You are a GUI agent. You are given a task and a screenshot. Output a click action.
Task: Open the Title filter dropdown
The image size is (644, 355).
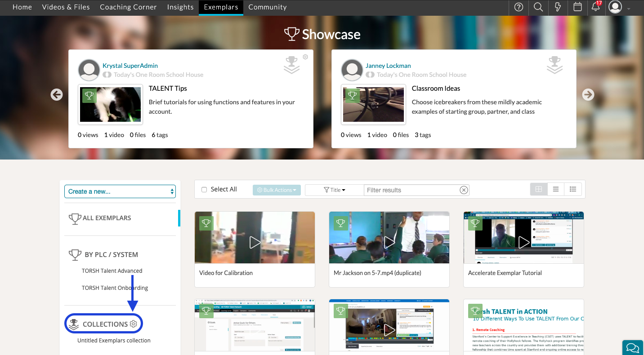pos(334,190)
